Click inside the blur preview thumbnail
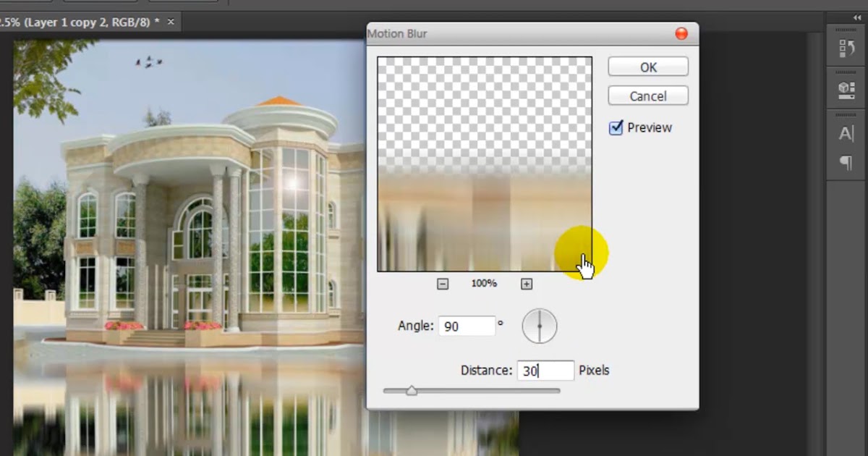Image resolution: width=868 pixels, height=456 pixels. pos(485,164)
